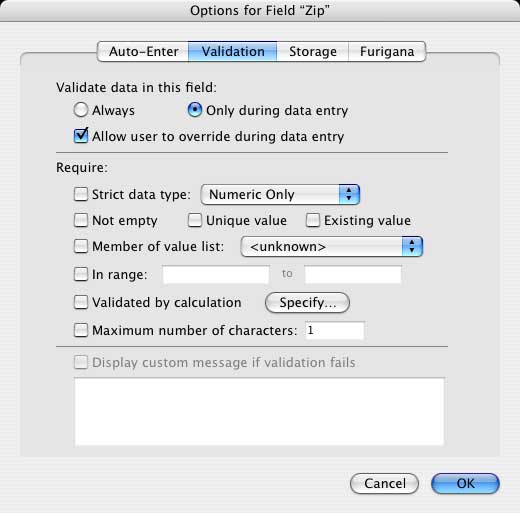Click Cancel to discard changes
Image resolution: width=520 pixels, height=513 pixels.
tap(384, 483)
